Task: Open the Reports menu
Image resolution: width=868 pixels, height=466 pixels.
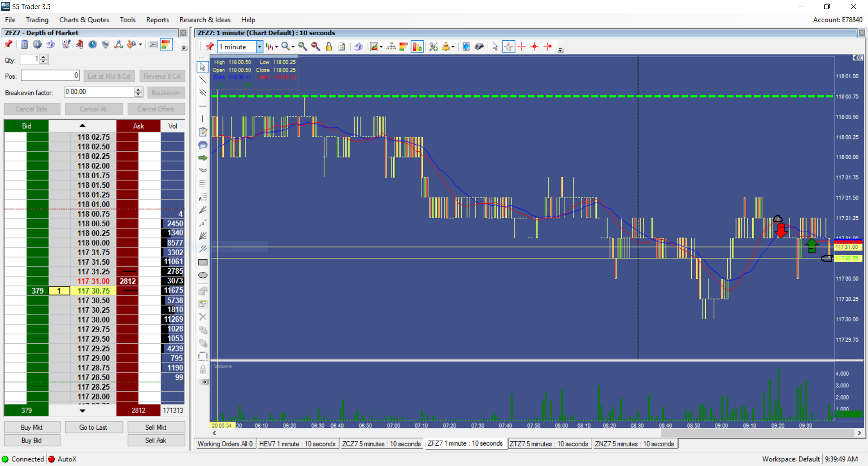Action: coord(157,19)
